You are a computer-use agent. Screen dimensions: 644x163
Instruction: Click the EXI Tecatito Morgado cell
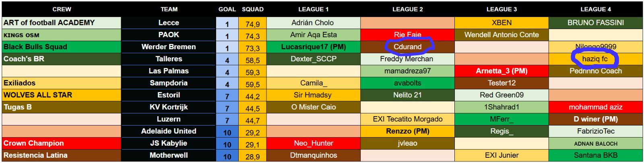click(x=407, y=119)
